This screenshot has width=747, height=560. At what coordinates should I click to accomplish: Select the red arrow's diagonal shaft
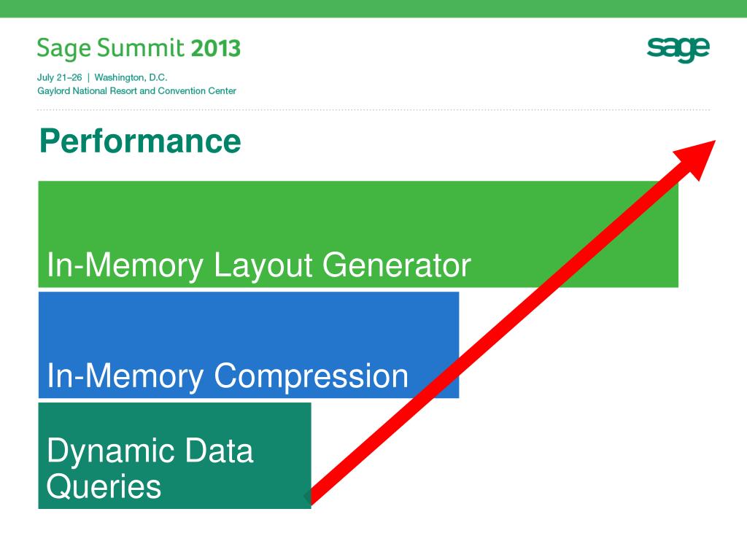[x=500, y=333]
